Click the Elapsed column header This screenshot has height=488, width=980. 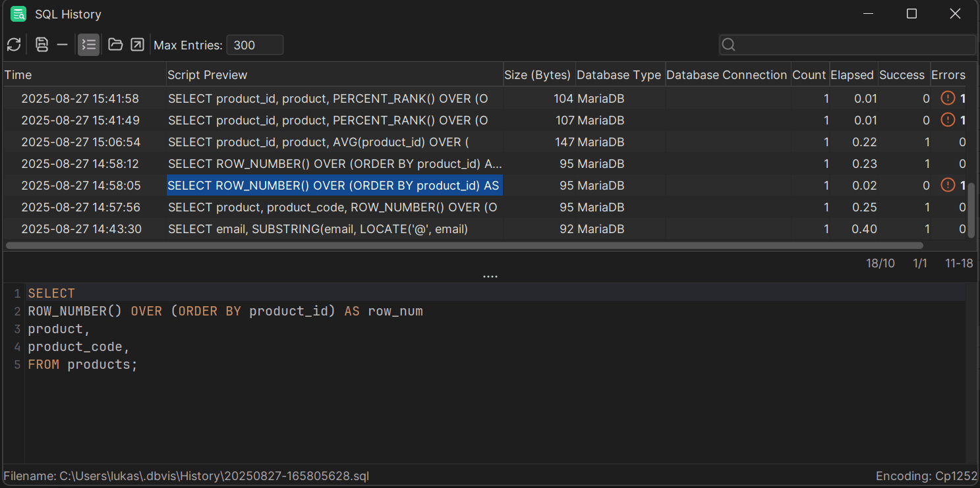853,75
